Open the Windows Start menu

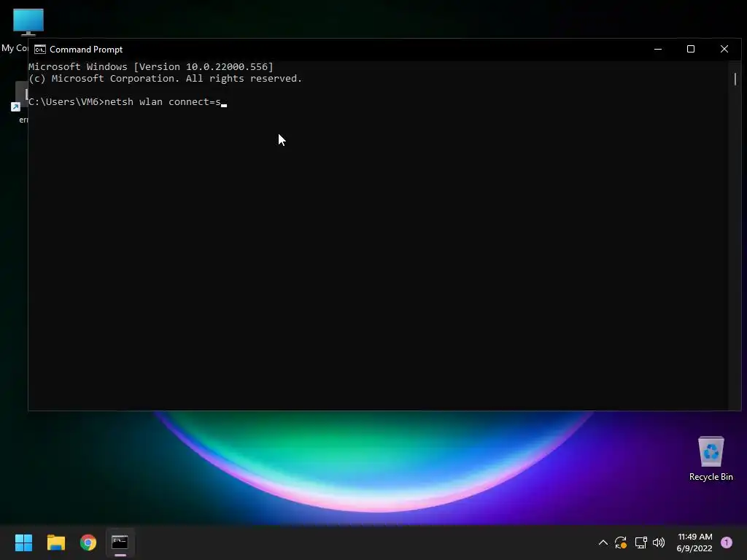coord(23,542)
